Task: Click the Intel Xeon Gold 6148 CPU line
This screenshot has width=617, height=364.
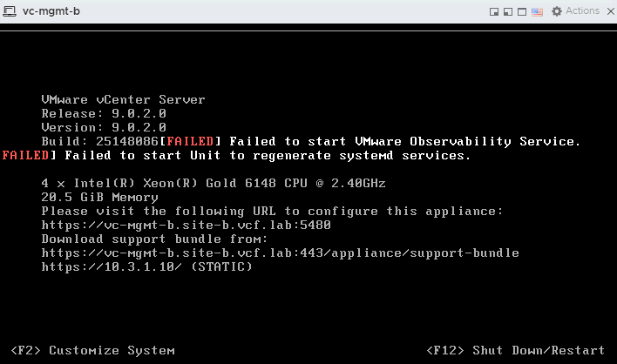Action: (x=213, y=183)
